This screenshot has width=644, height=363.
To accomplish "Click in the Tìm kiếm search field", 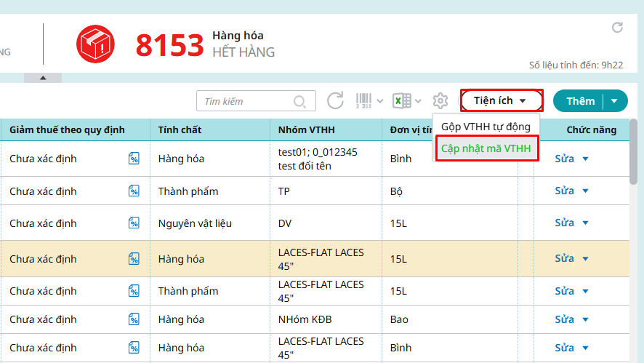I will (x=247, y=102).
